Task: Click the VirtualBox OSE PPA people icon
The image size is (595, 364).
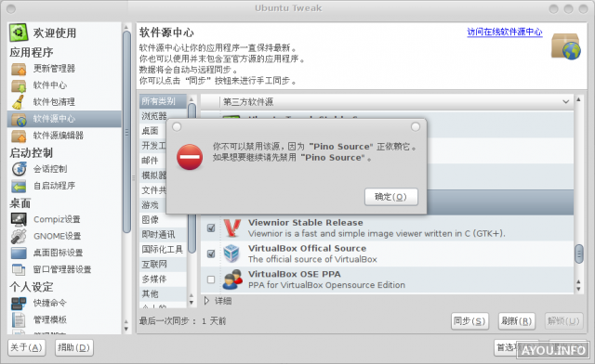Action: [x=232, y=279]
